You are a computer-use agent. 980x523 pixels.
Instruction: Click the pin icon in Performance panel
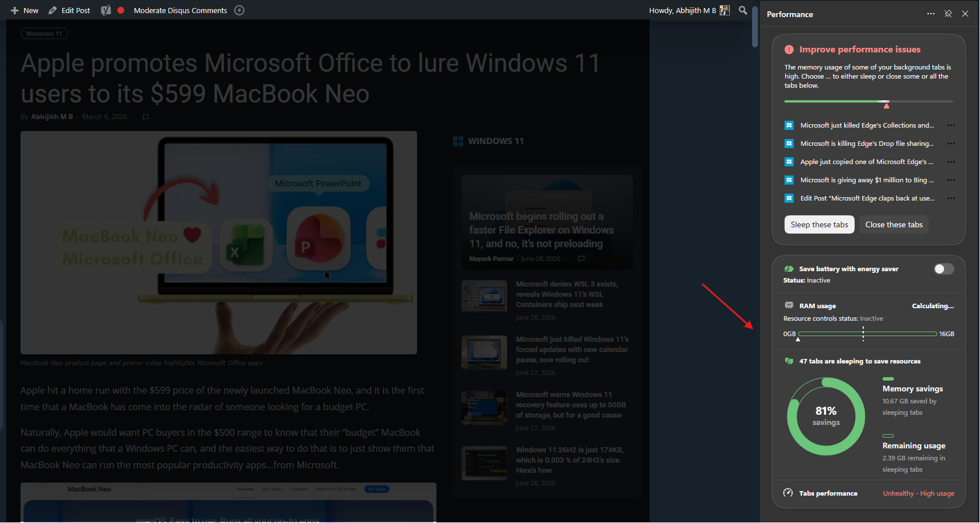pyautogui.click(x=948, y=14)
